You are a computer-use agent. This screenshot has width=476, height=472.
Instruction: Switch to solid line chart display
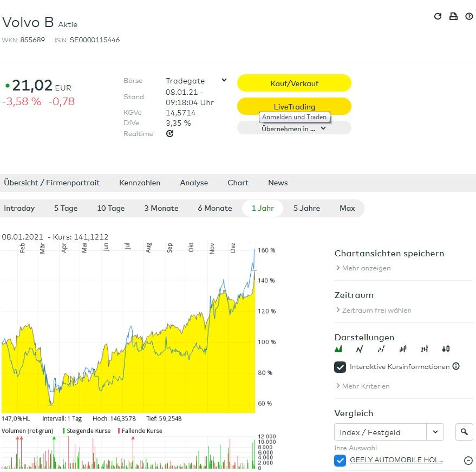(360, 349)
